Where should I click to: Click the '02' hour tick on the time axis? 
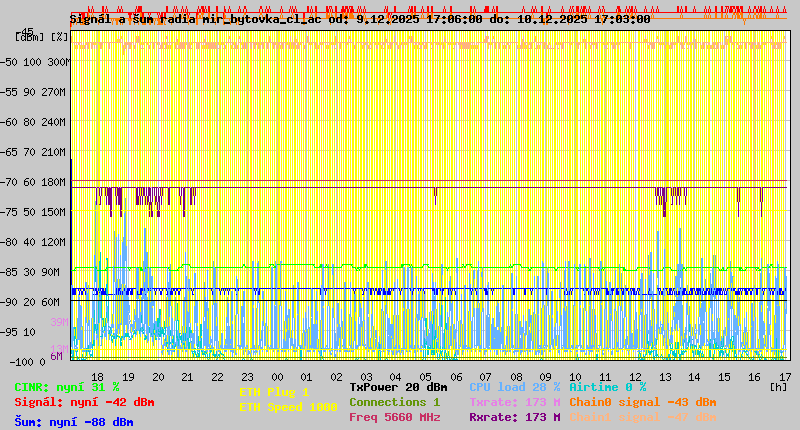336,377
